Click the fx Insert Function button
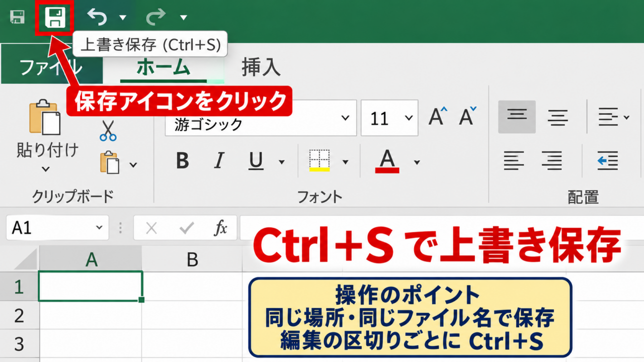The width and height of the screenshot is (644, 362). coord(220,228)
